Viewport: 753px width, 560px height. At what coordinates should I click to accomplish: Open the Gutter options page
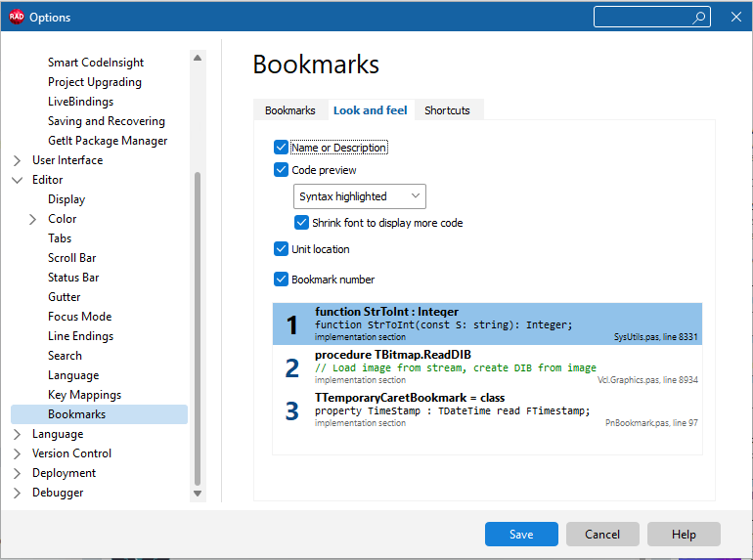click(64, 297)
